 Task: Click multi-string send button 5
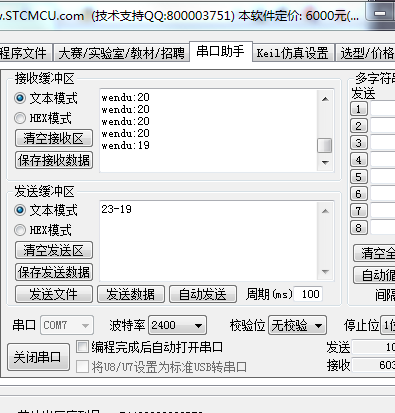point(359,177)
